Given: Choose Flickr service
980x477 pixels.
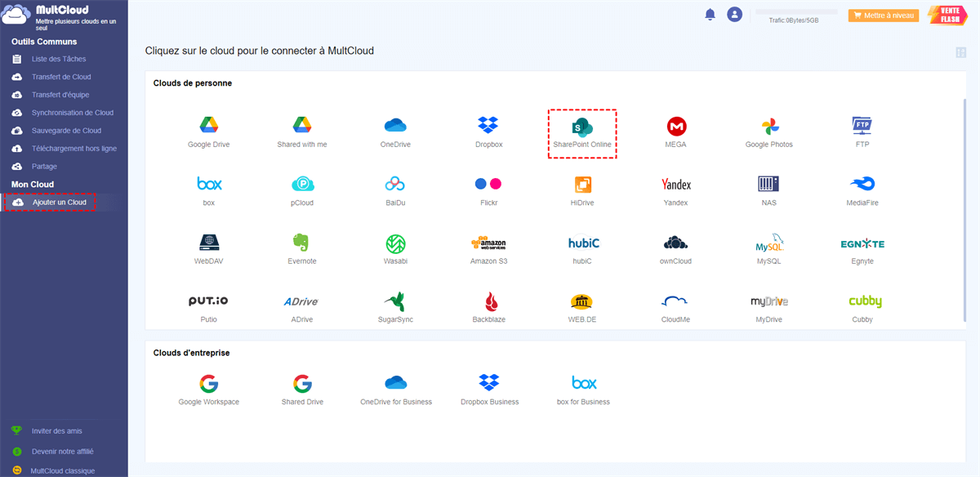Looking at the screenshot, I should coord(488,192).
